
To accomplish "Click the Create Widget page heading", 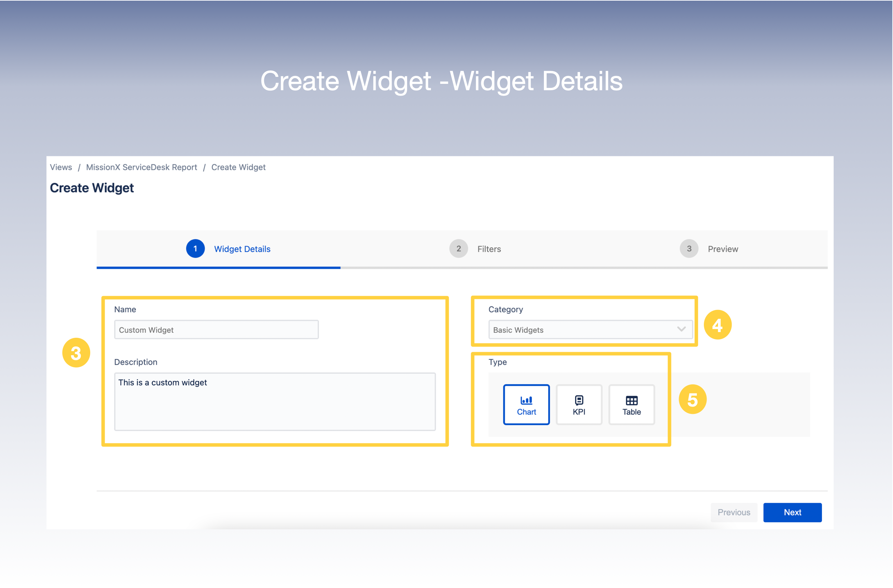I will pyautogui.click(x=92, y=188).
